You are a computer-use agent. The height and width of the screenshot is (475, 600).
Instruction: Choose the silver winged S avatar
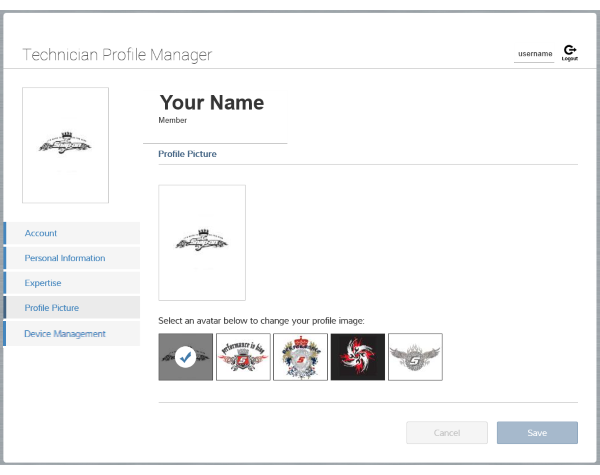[415, 357]
